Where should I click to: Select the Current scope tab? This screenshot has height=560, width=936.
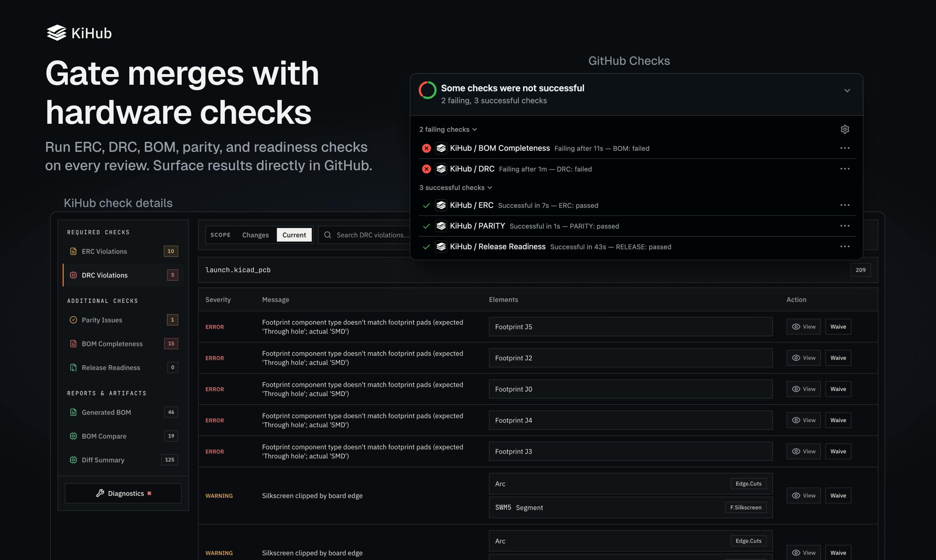click(294, 235)
